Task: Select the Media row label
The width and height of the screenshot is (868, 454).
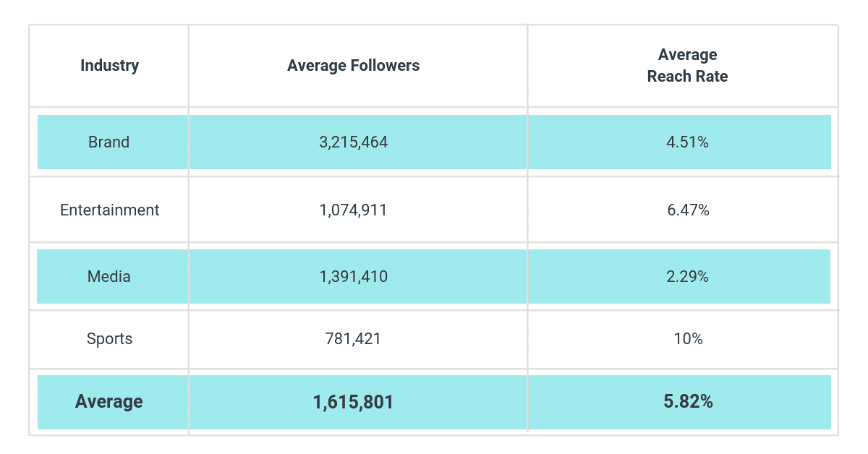Action: tap(109, 276)
